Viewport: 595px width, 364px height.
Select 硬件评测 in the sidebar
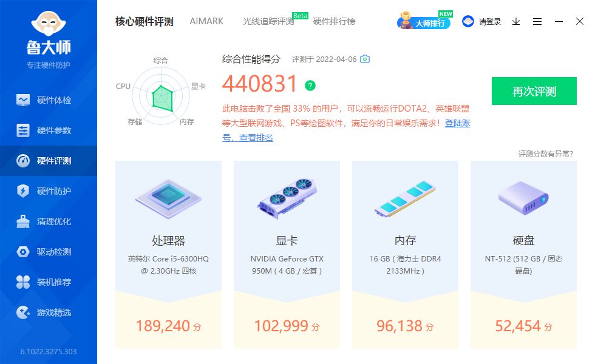pos(49,161)
